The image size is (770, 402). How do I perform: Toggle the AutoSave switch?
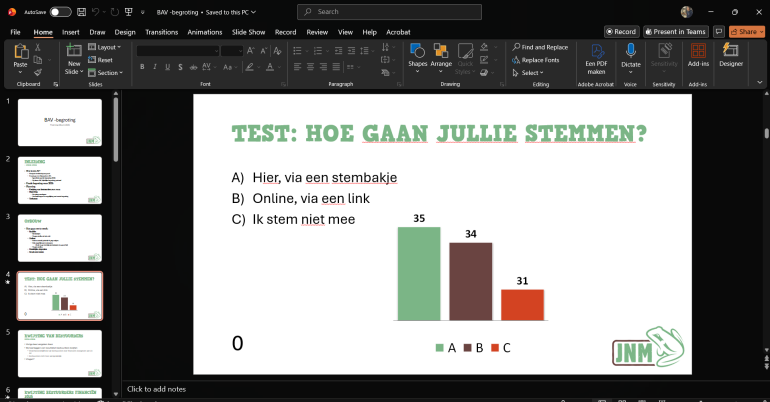tap(60, 12)
